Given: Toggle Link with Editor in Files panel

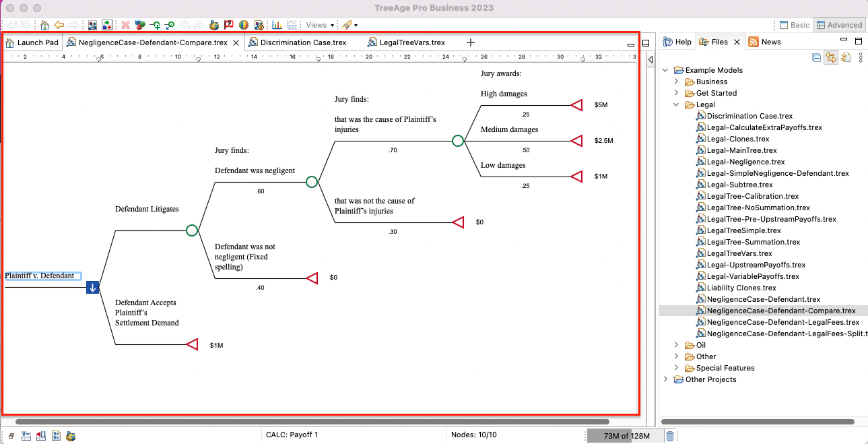Looking at the screenshot, I should click(x=831, y=57).
